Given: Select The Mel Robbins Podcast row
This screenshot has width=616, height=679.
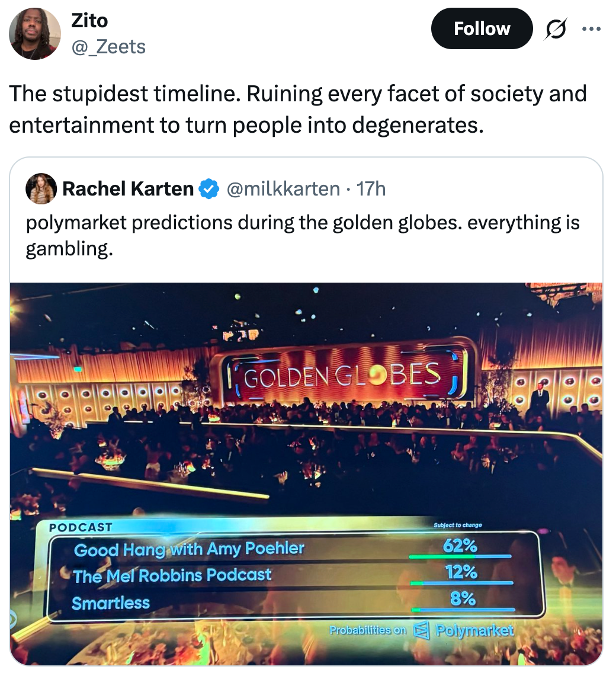Looking at the screenshot, I should 172,575.
